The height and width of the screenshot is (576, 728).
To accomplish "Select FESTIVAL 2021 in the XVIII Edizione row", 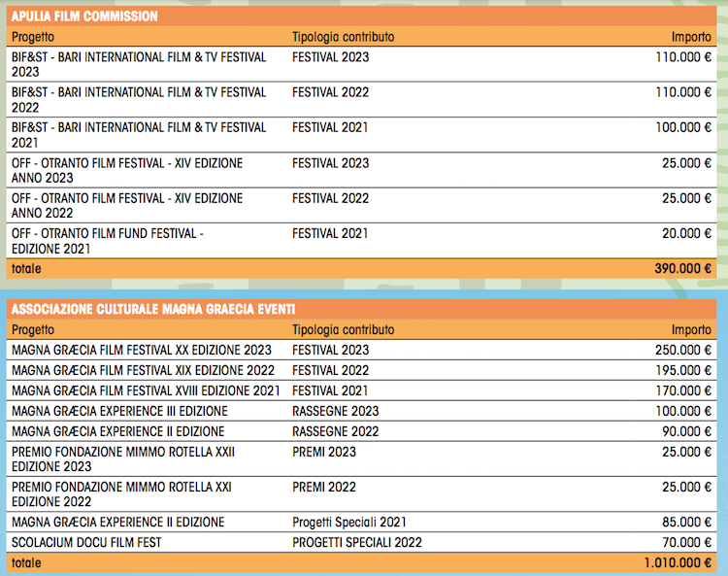I will point(330,390).
